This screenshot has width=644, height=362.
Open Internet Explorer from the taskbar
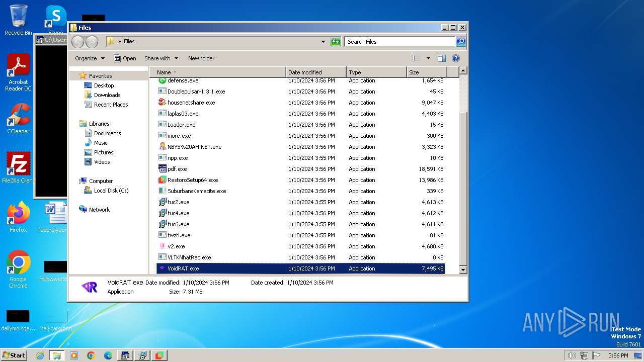40,355
